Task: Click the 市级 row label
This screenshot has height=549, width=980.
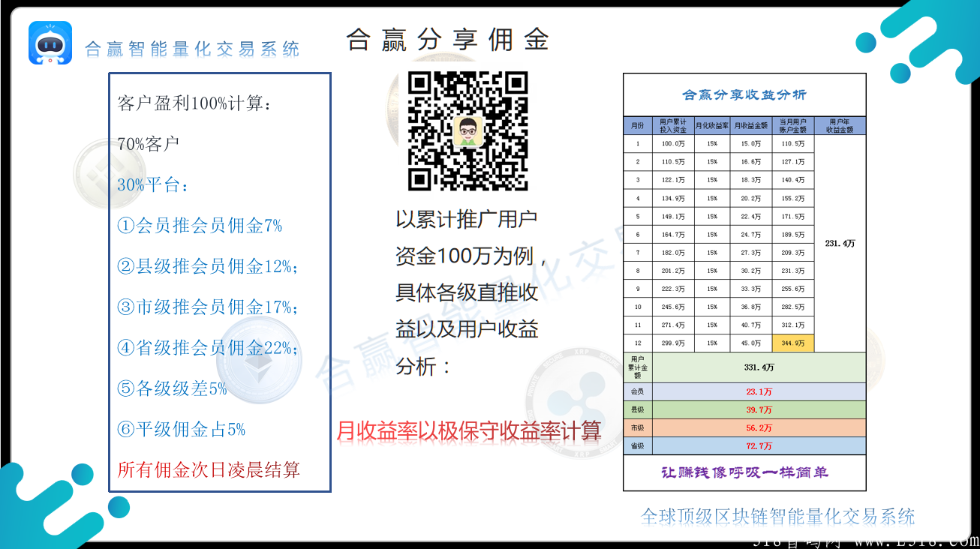Action: click(638, 428)
